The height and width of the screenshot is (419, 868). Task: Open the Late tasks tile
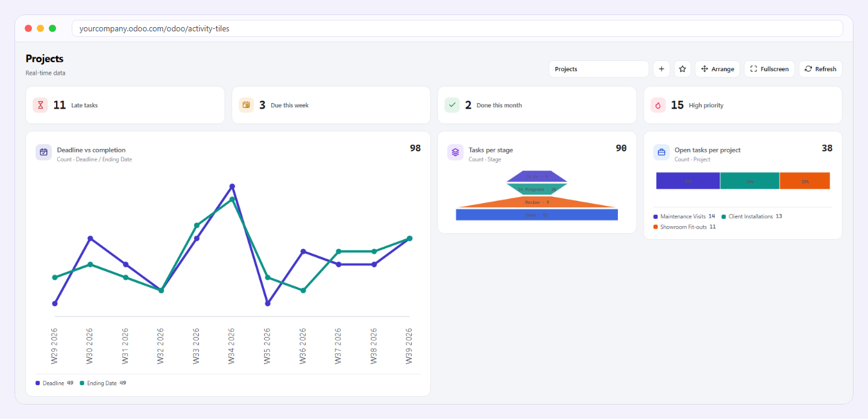tap(125, 105)
